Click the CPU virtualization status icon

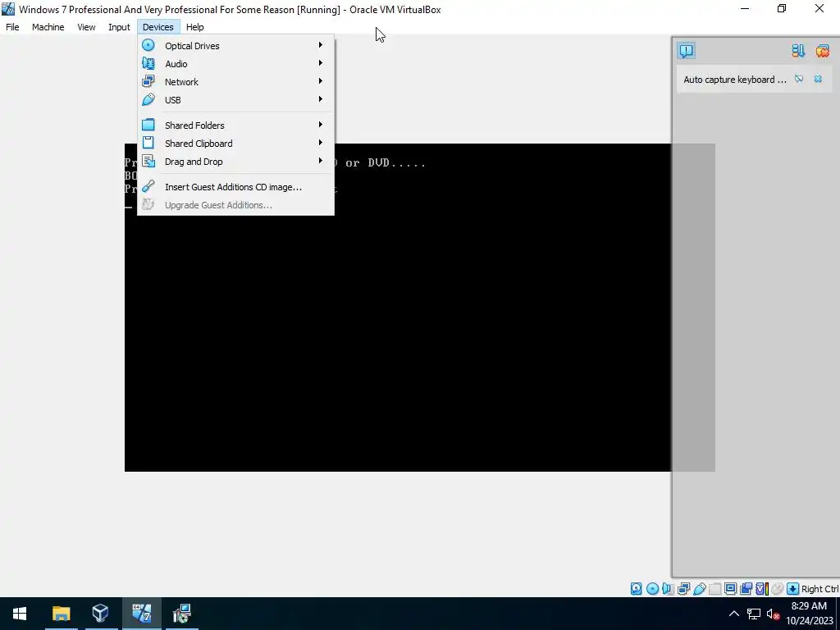762,589
